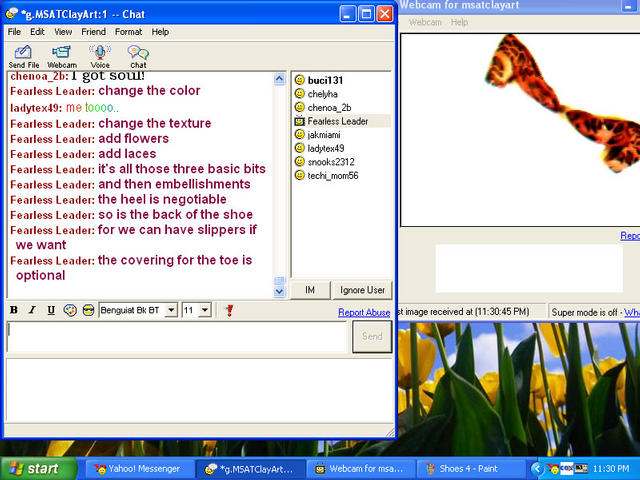Screen dimensions: 640x480
Task: Click the webcam icon beside Fearless Leader
Action: point(300,121)
